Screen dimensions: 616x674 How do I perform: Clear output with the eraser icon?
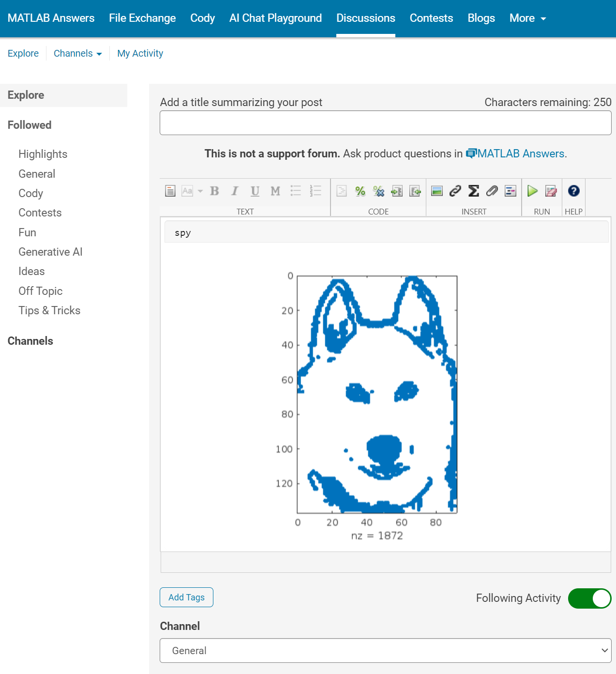tap(551, 191)
